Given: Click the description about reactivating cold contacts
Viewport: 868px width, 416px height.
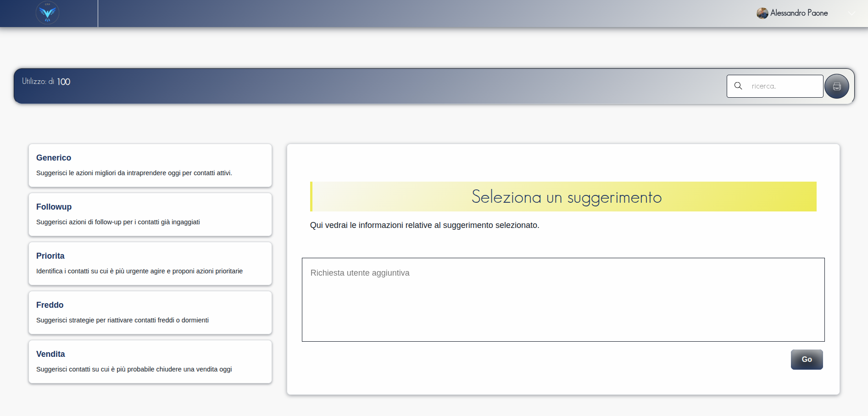Looking at the screenshot, I should coord(122,320).
